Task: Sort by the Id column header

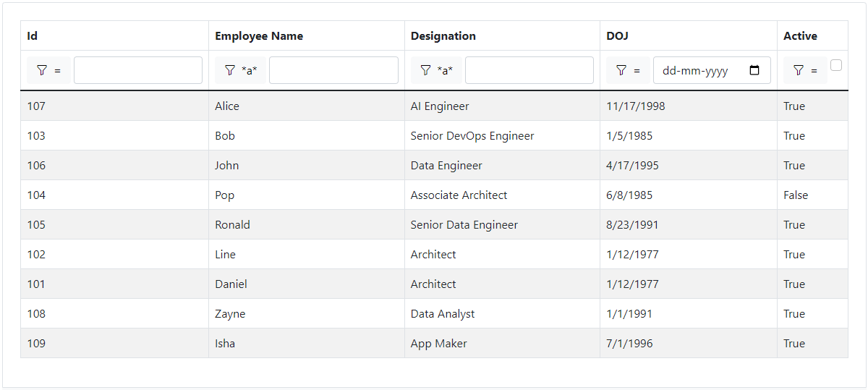Action: tap(32, 36)
